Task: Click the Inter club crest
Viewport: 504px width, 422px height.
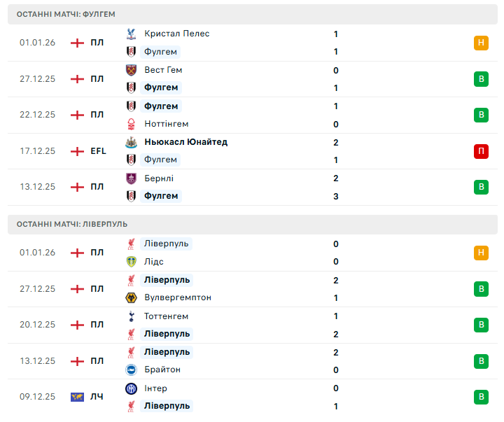Action: tap(130, 388)
